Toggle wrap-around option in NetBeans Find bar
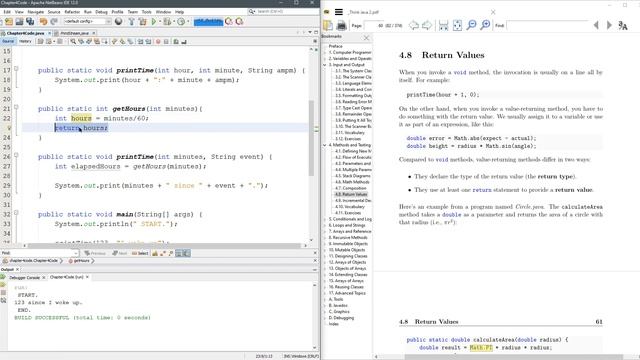This screenshot has width=640, height=360. (187, 253)
